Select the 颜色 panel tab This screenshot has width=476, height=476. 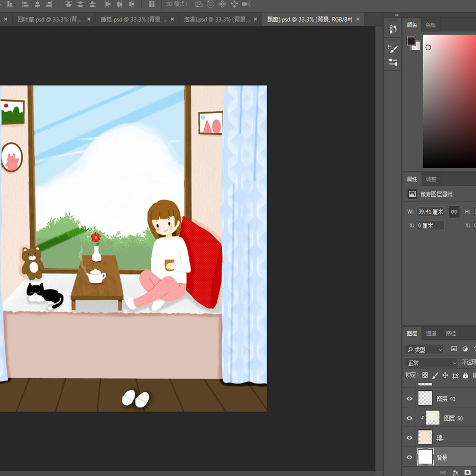click(x=412, y=25)
